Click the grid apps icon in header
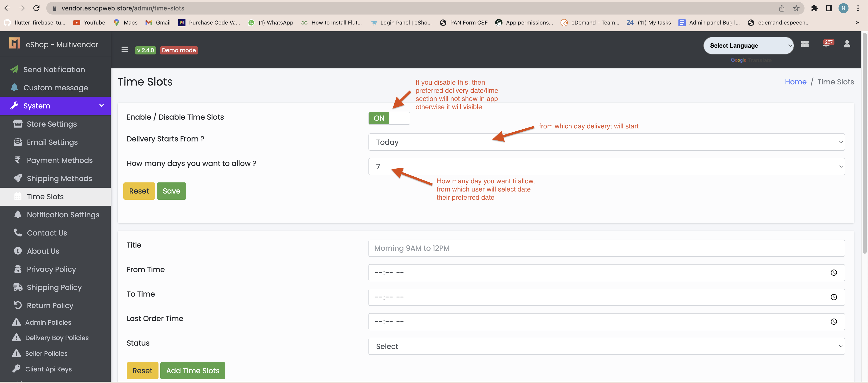The width and height of the screenshot is (868, 383). coord(805,44)
